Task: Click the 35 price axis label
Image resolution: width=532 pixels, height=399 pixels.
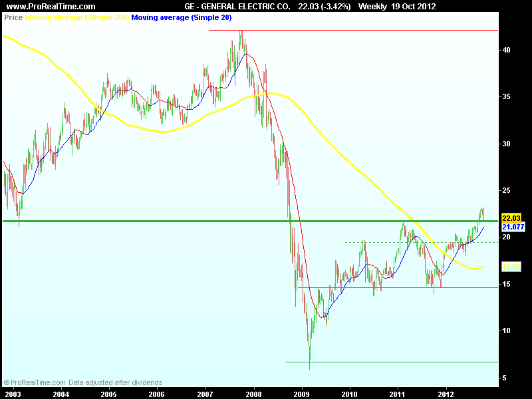Action: (x=506, y=96)
